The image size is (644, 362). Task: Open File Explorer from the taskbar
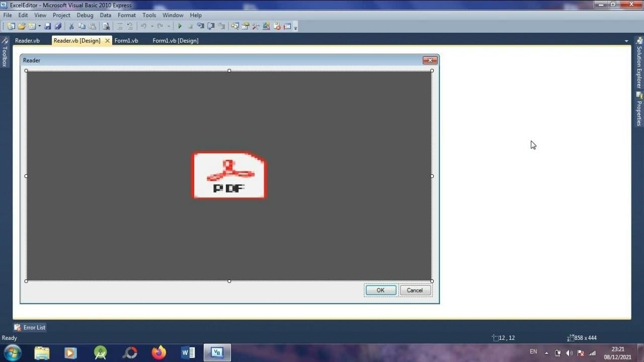coord(42,353)
